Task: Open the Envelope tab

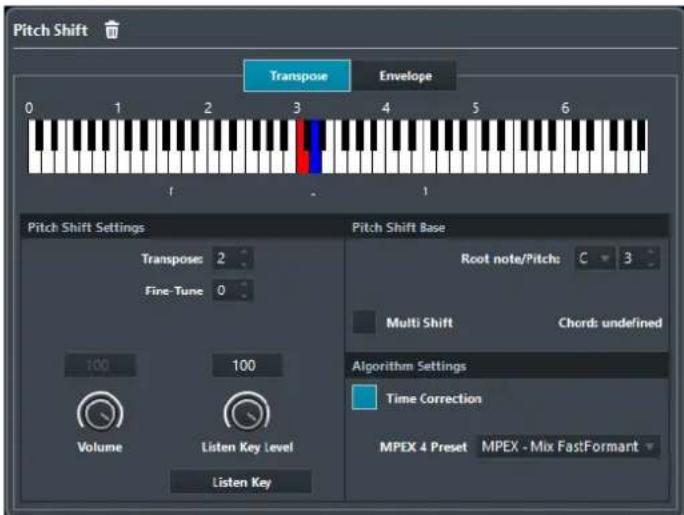Action: click(x=404, y=76)
